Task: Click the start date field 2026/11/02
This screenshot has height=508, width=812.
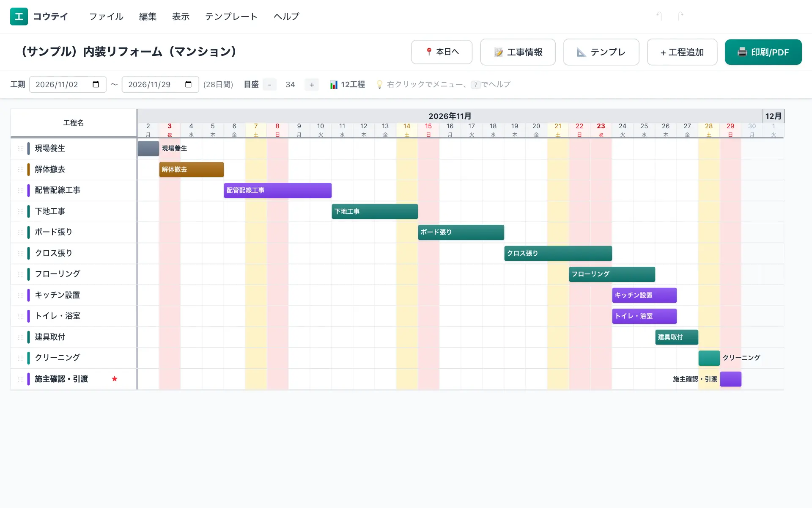Action: (68, 84)
